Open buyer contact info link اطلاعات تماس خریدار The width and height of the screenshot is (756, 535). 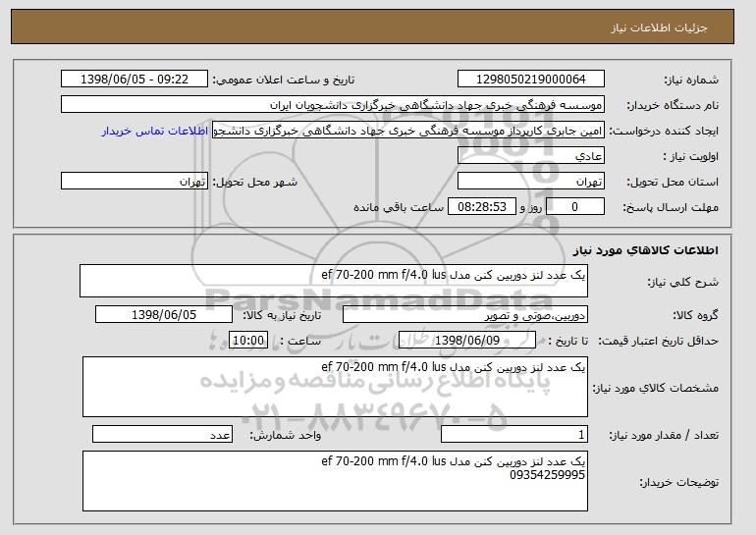pos(155,132)
